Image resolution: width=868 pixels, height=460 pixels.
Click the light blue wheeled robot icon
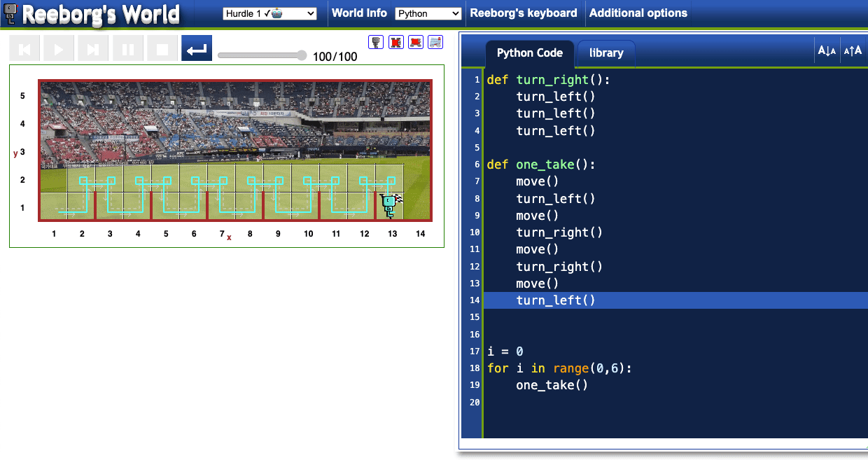(435, 43)
